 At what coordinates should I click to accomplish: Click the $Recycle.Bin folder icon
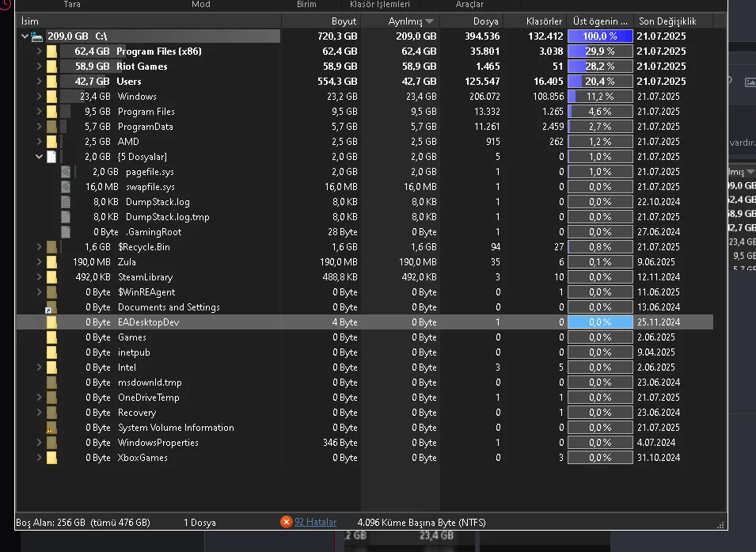pos(51,247)
